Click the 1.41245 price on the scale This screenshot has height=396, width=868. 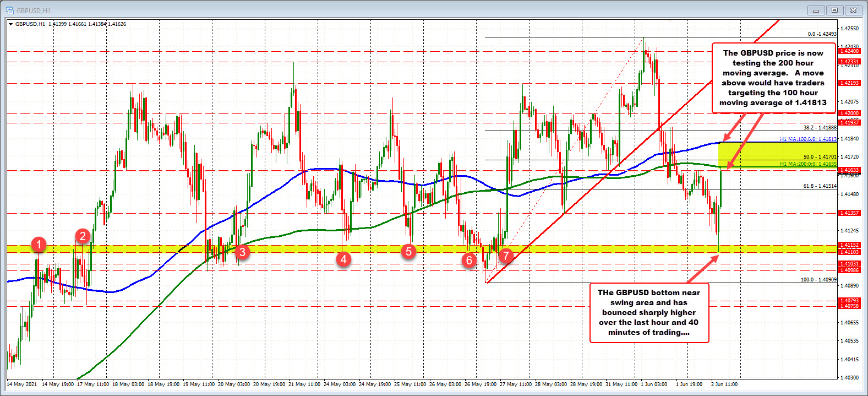tap(849, 231)
